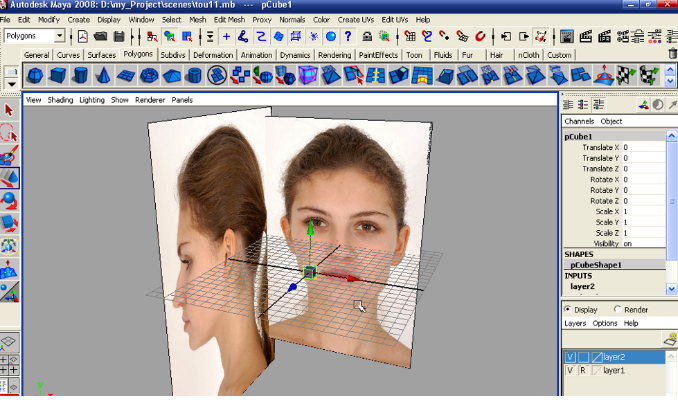
Task: Toggle snap to curves icon
Action: point(427,36)
